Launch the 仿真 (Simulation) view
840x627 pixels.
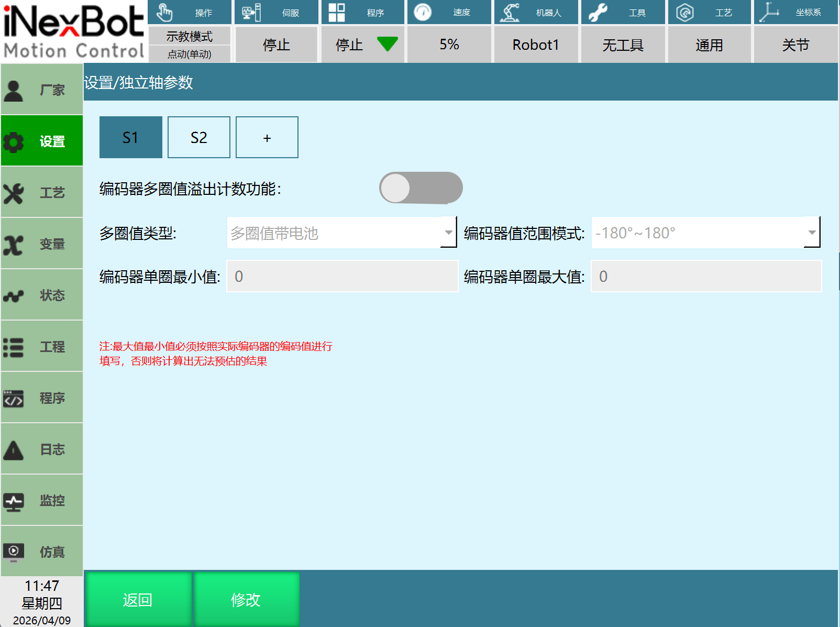(x=42, y=552)
